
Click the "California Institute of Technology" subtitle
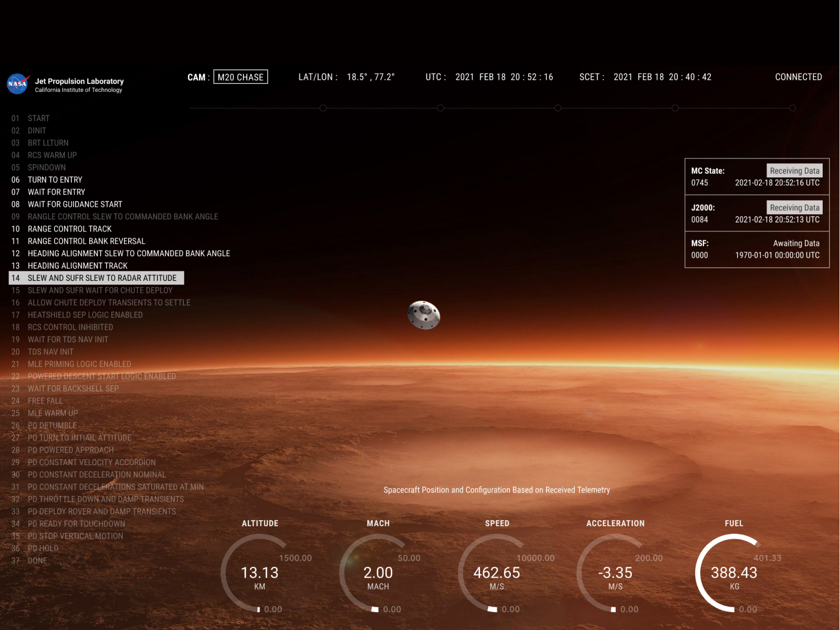tap(78, 90)
